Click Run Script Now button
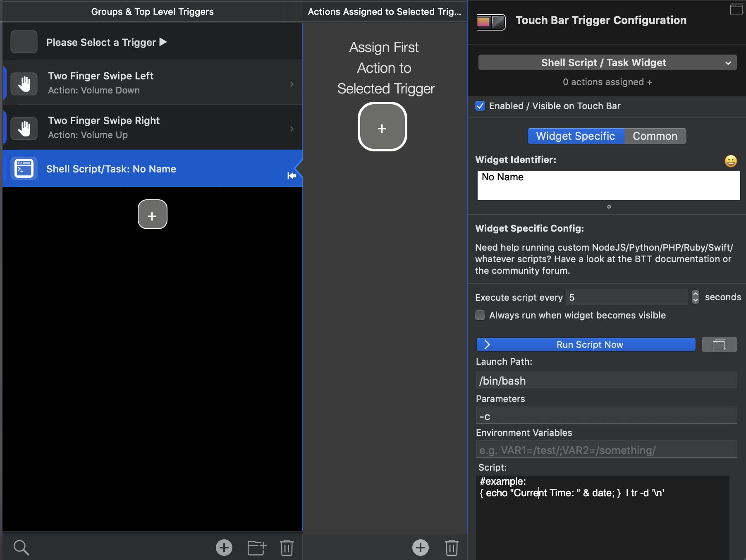The image size is (746, 560). click(x=586, y=345)
